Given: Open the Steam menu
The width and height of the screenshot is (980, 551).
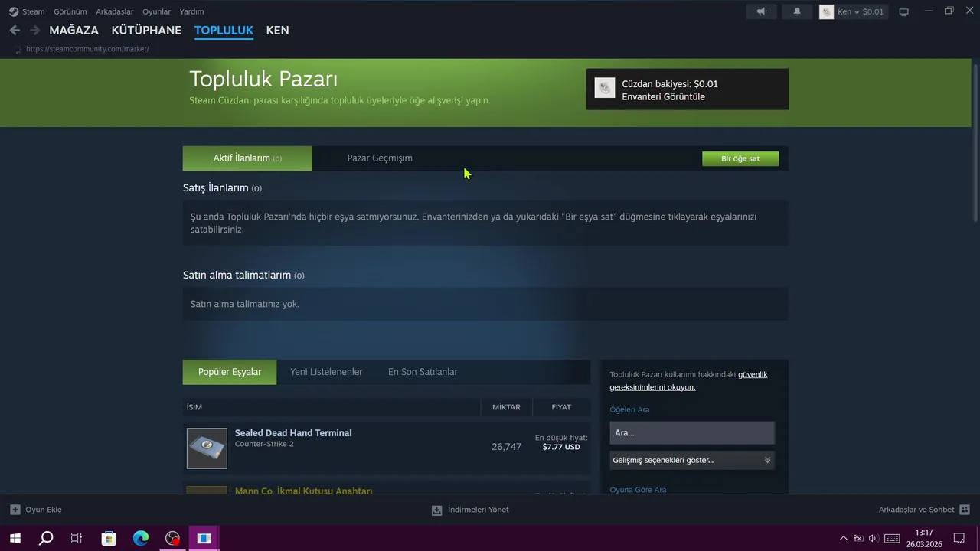Looking at the screenshot, I should pos(34,11).
